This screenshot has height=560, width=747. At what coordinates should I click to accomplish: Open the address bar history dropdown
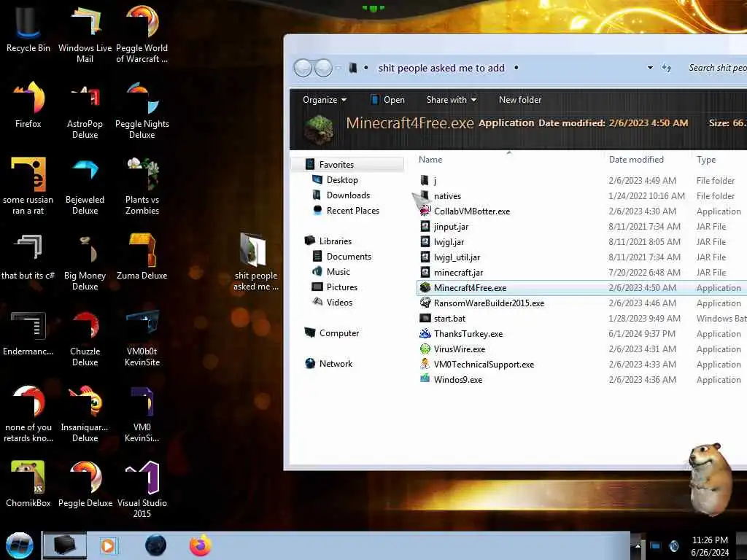tap(650, 68)
